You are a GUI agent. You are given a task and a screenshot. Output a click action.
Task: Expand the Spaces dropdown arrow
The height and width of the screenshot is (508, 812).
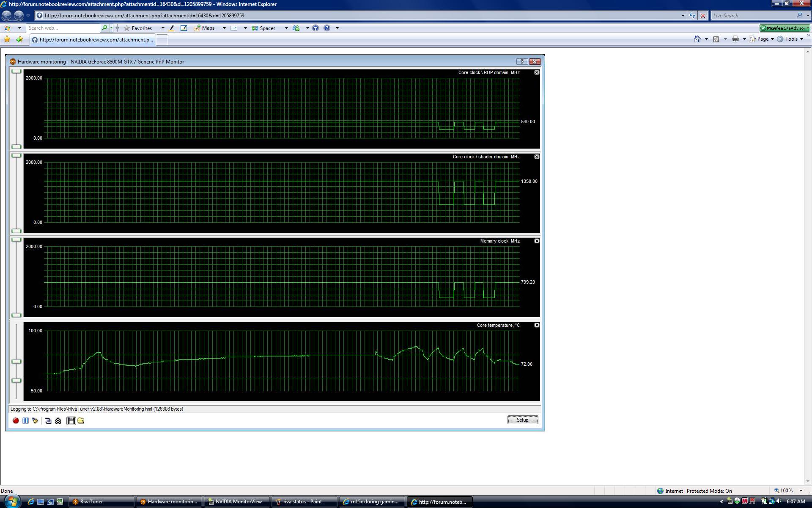tap(286, 28)
